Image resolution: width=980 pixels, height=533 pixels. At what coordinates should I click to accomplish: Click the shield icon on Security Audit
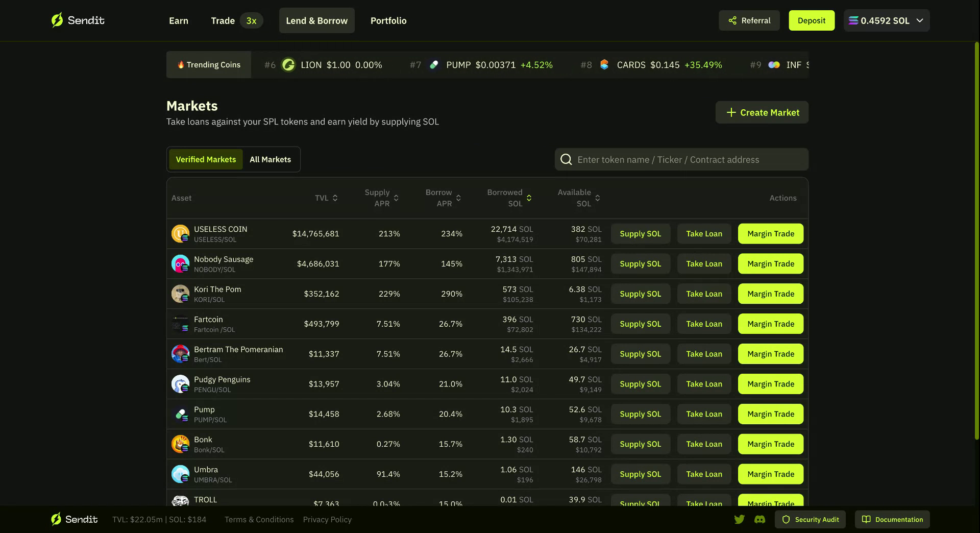click(787, 519)
